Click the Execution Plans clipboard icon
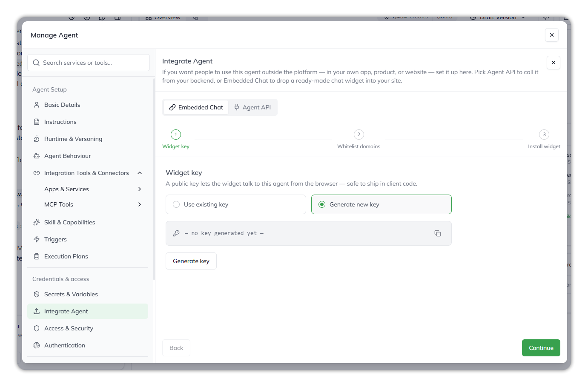 coord(37,256)
